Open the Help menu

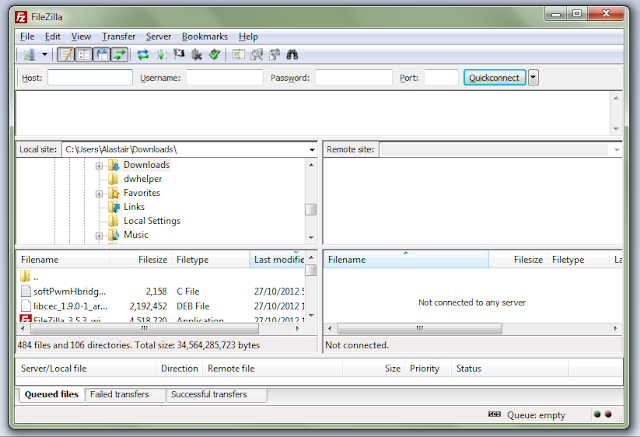pos(248,37)
